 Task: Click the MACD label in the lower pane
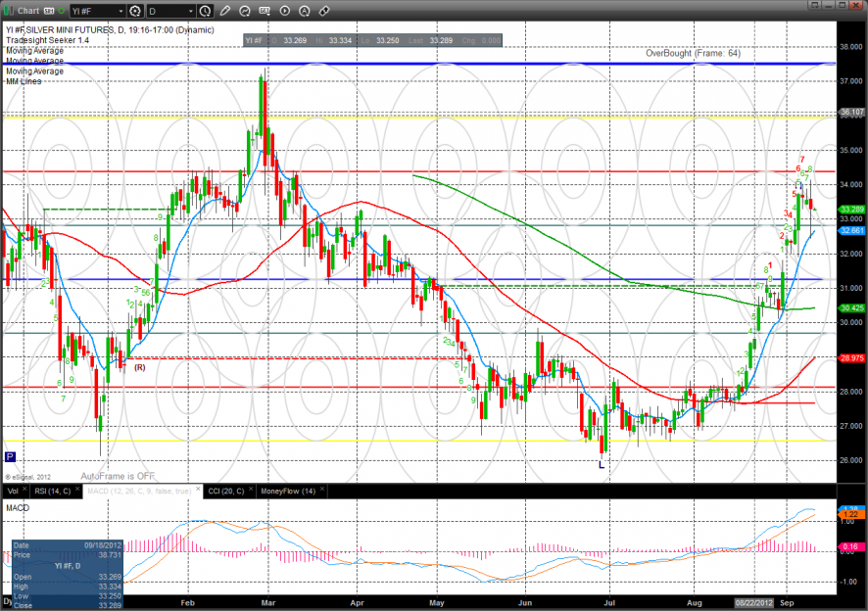tap(18, 508)
